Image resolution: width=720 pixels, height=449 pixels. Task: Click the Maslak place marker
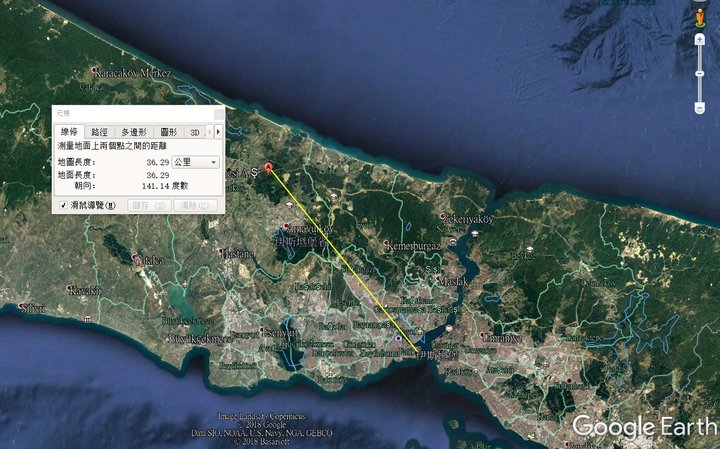pyautogui.click(x=438, y=278)
